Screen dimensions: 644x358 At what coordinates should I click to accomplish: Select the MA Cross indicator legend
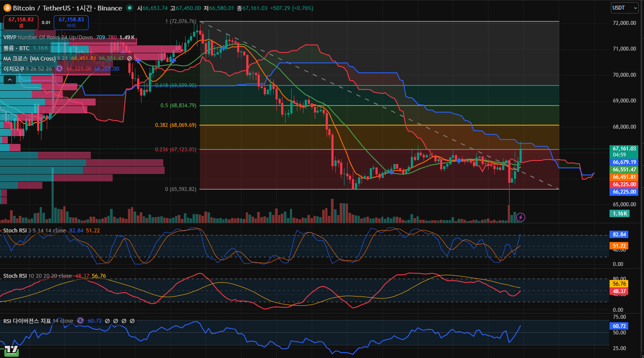tap(29, 58)
